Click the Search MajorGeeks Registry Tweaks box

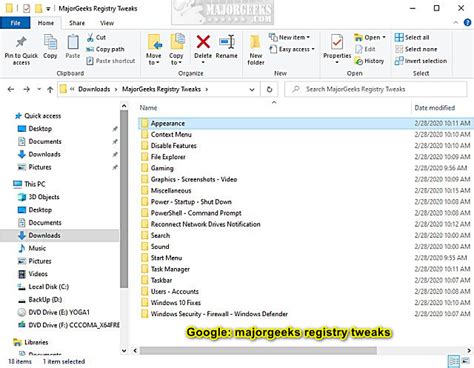[x=376, y=89]
